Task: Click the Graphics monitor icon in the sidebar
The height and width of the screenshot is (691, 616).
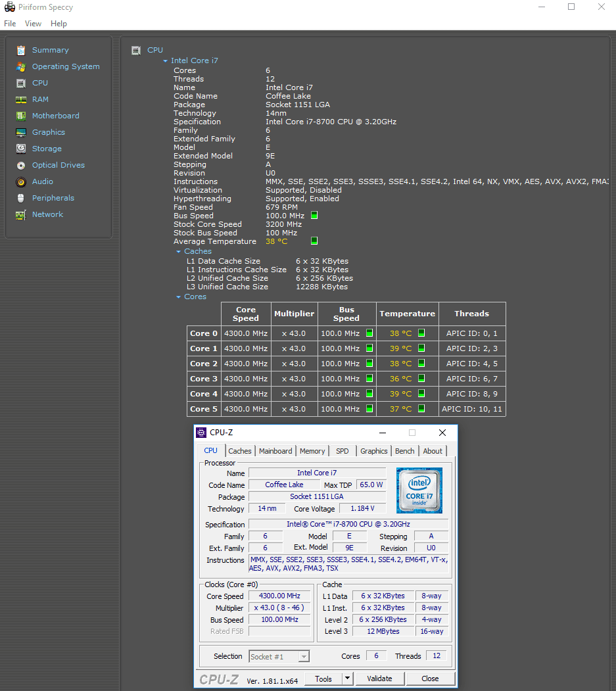Action: pos(21,132)
